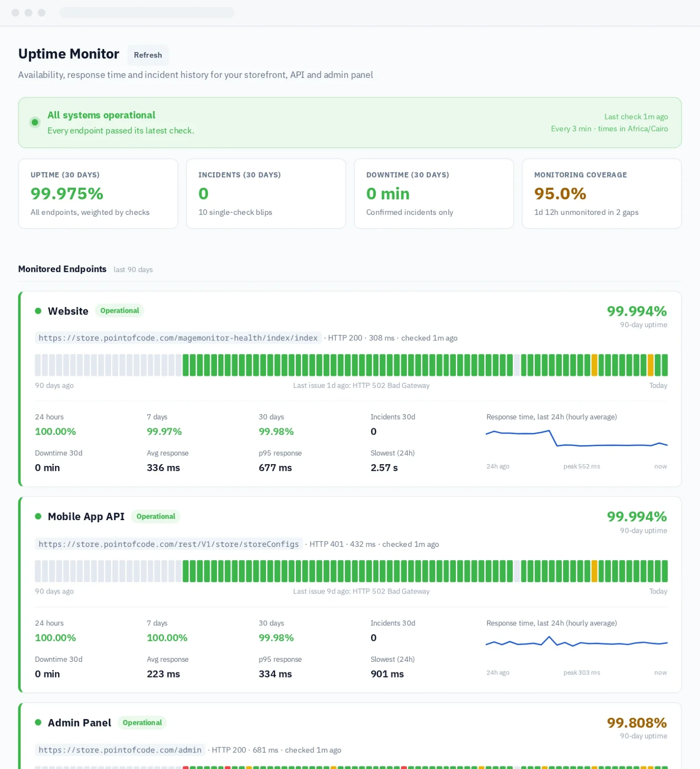The image size is (700, 769).
Task: Select the Uptime (30 days) 99.975% card
Action: coord(98,193)
